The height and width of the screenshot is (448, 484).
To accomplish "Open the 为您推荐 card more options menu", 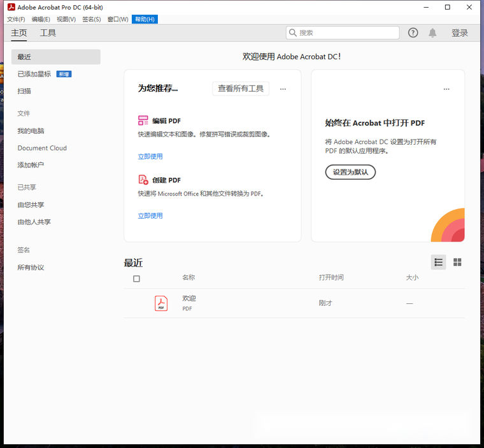I will [x=283, y=89].
